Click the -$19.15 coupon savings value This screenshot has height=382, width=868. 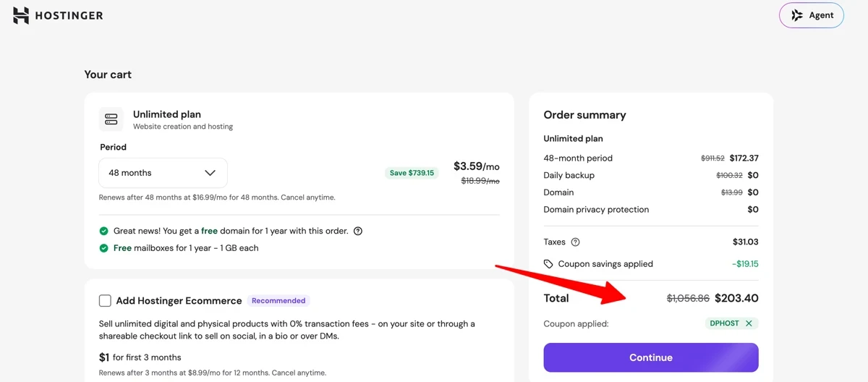tap(745, 264)
